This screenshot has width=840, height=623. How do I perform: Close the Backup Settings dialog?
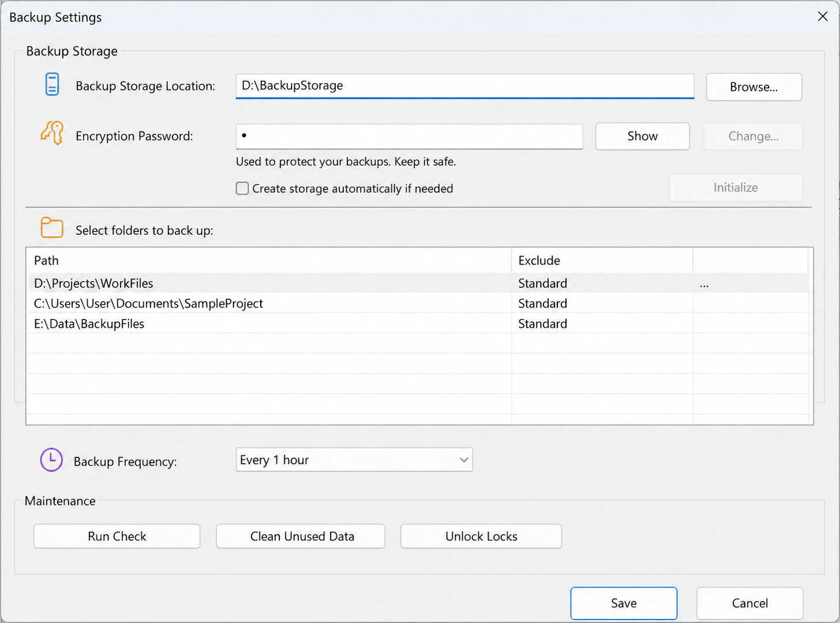coord(823,17)
